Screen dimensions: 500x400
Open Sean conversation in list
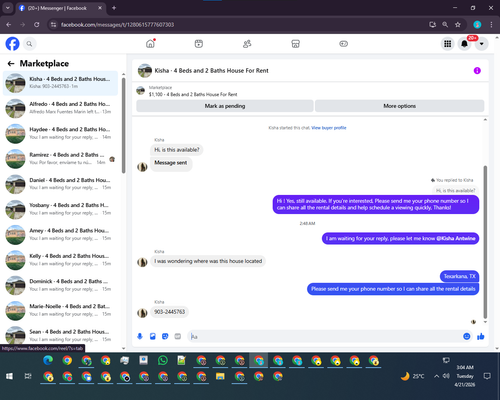click(60, 336)
